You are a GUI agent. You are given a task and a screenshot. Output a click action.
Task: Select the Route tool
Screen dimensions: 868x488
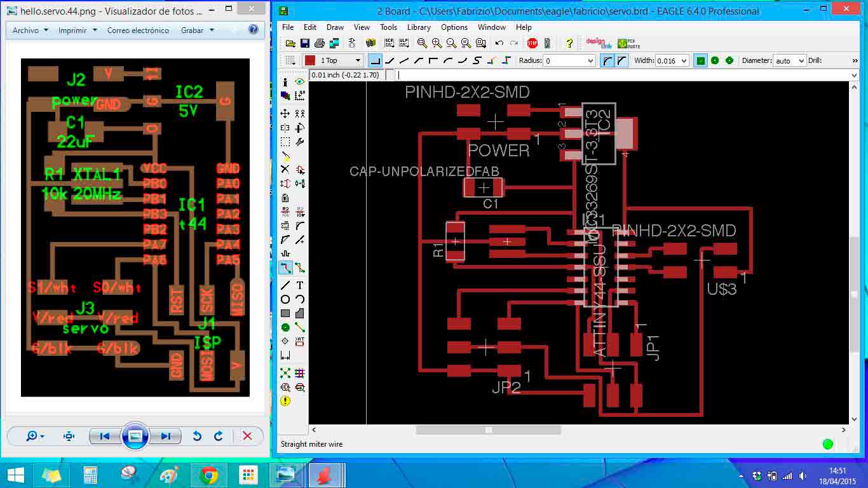point(285,268)
